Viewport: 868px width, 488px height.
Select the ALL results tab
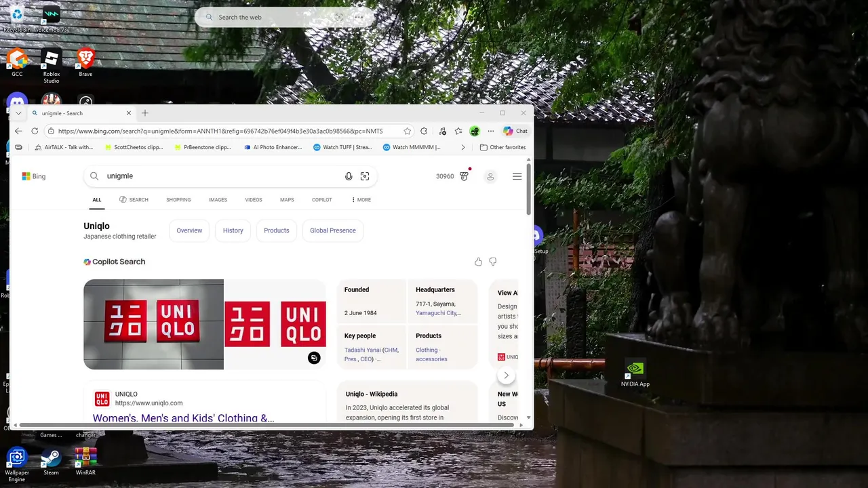(97, 200)
